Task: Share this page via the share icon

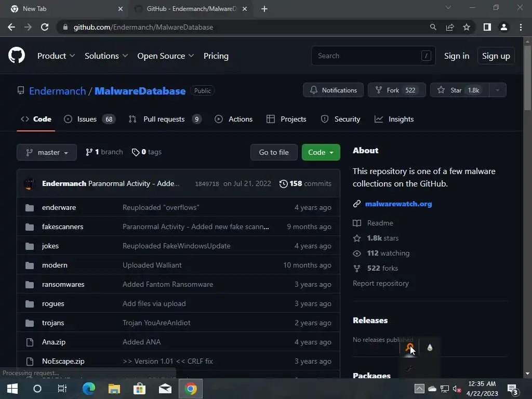Action: (x=450, y=27)
